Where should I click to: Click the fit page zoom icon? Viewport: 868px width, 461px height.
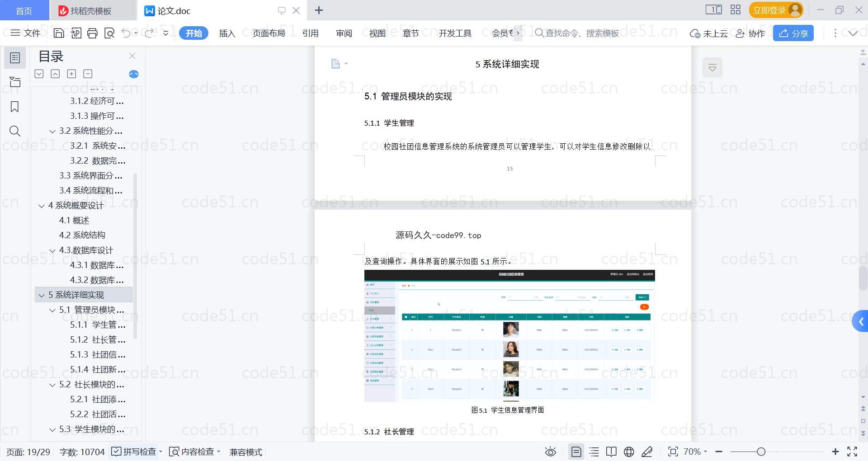pyautogui.click(x=673, y=452)
